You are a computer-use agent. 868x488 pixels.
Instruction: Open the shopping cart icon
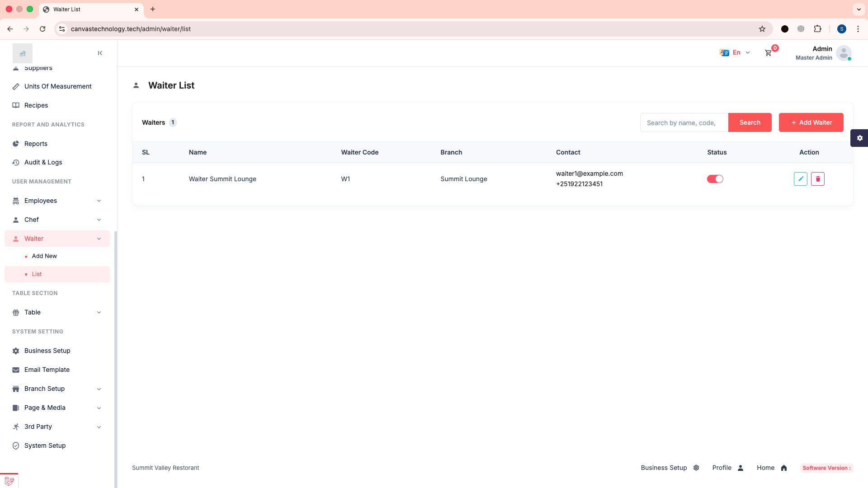point(768,53)
